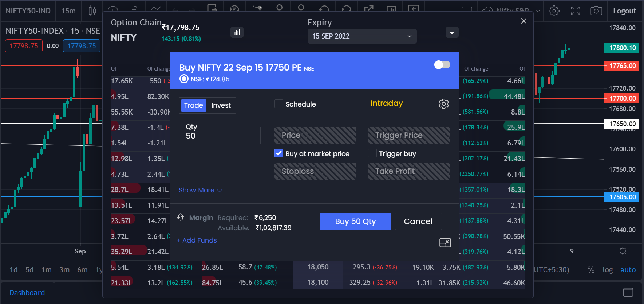The width and height of the screenshot is (644, 304).
Task: Open symbol search via NIFTY50-IND
Action: point(28,11)
